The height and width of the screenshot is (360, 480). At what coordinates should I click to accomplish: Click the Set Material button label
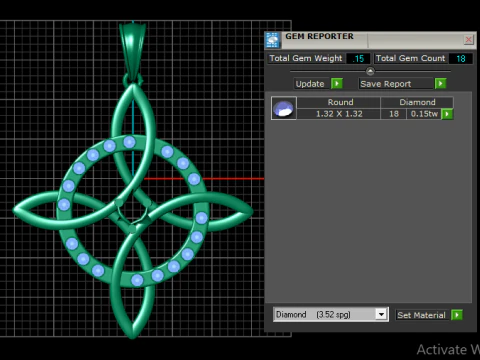(422, 315)
